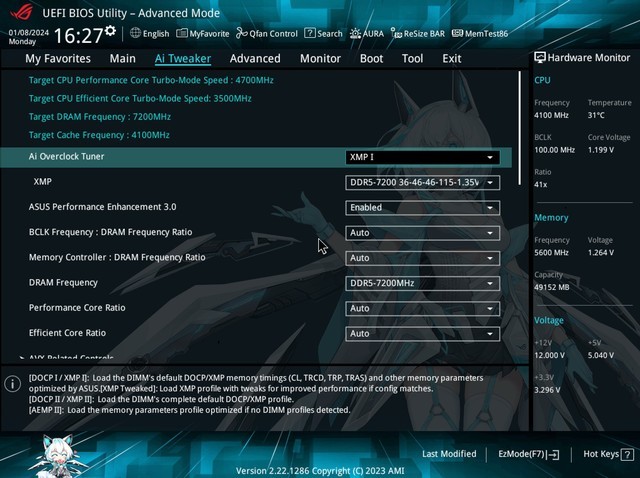This screenshot has width=640, height=478.
Task: Click the chibi mascot character icon
Action: (x=60, y=456)
